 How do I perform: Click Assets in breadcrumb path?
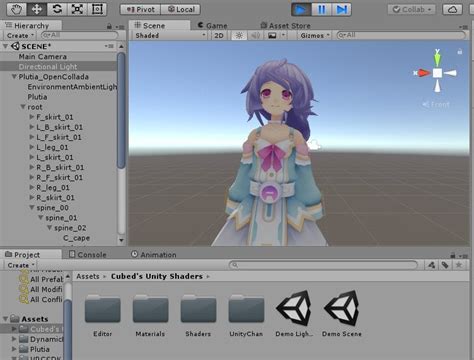point(88,276)
